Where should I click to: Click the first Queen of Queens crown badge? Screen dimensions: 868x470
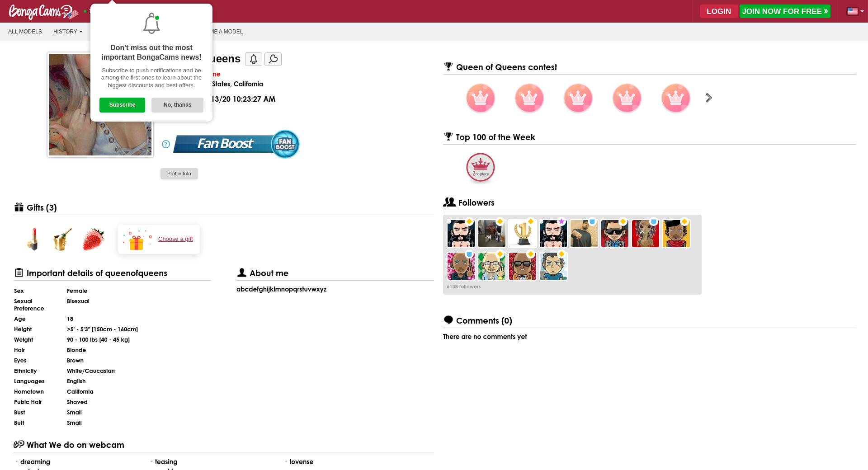point(480,98)
